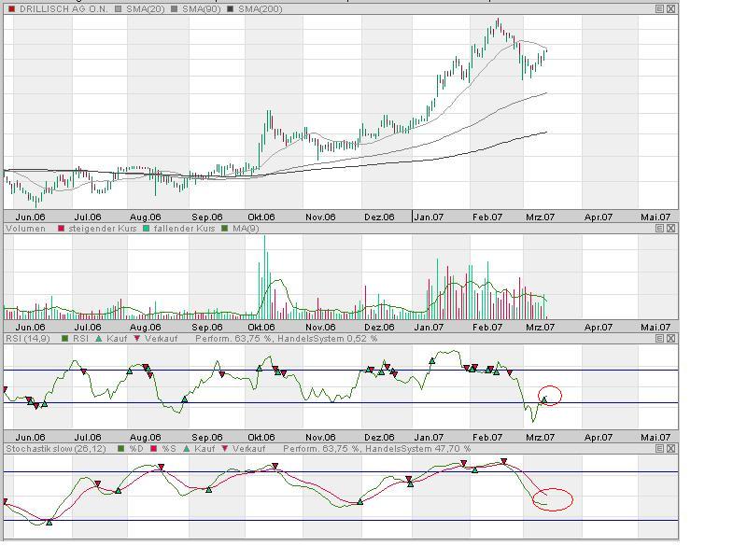Select the SMA(90) legend label
The image size is (747, 560).
pyautogui.click(x=202, y=9)
